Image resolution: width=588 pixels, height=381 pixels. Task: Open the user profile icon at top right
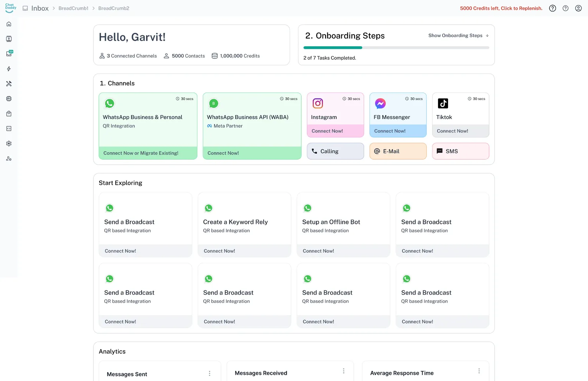[578, 8]
